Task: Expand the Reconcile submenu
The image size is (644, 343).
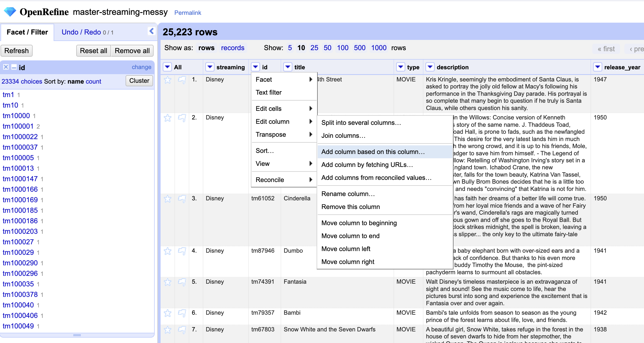Action: tap(284, 180)
